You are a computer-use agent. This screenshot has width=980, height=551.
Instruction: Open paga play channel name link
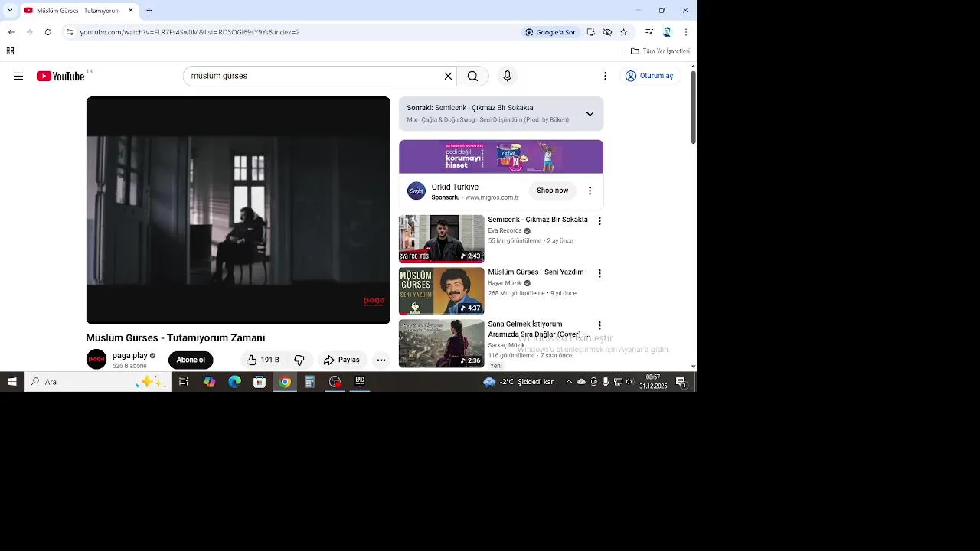[x=130, y=355]
